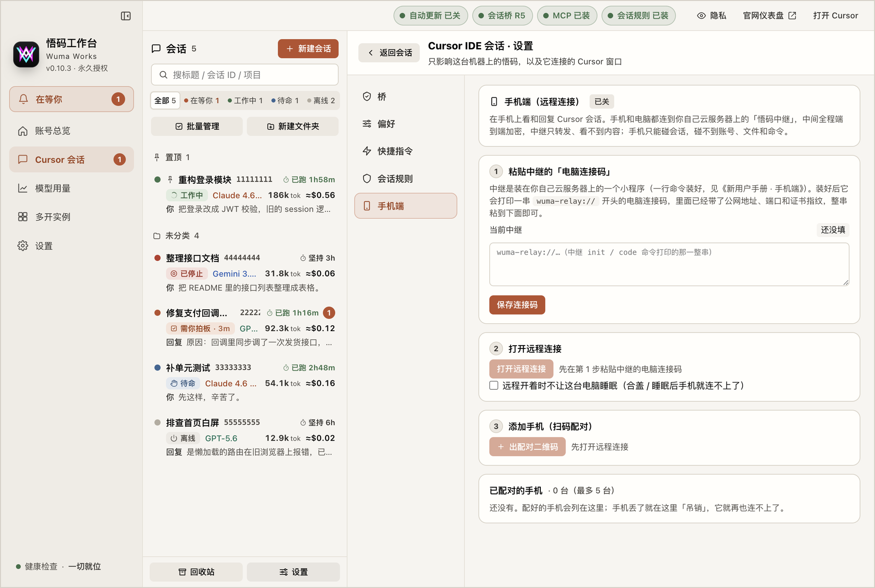Open the 在等你 bell notifications item
Screen dimensions: 875x588
click(x=71, y=99)
